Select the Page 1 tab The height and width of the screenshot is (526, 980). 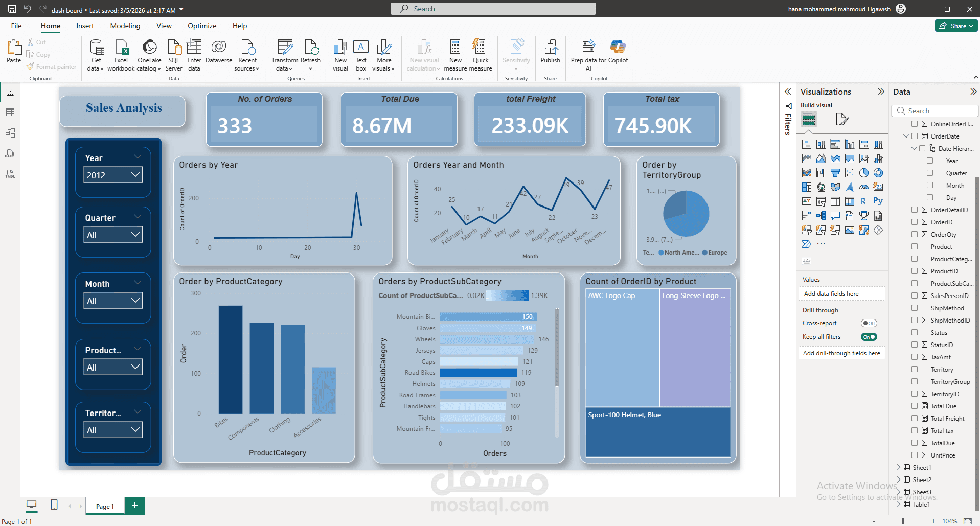tap(105, 506)
